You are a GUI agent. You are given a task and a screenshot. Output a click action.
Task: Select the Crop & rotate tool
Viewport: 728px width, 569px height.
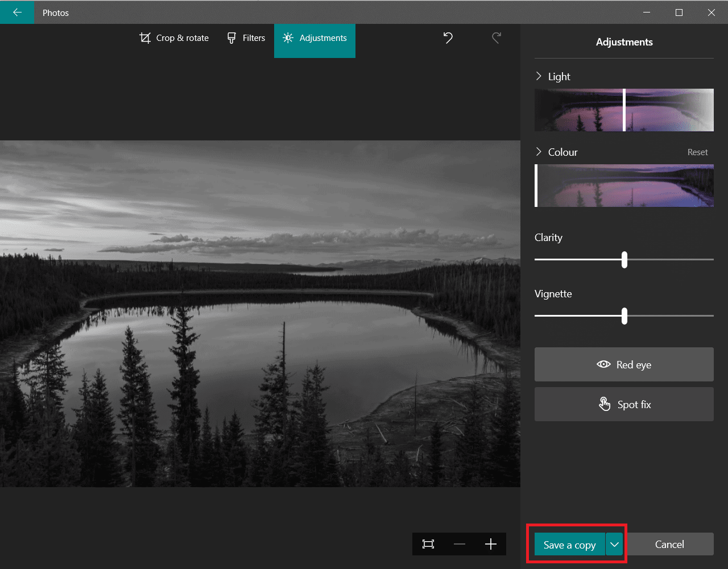(173, 38)
